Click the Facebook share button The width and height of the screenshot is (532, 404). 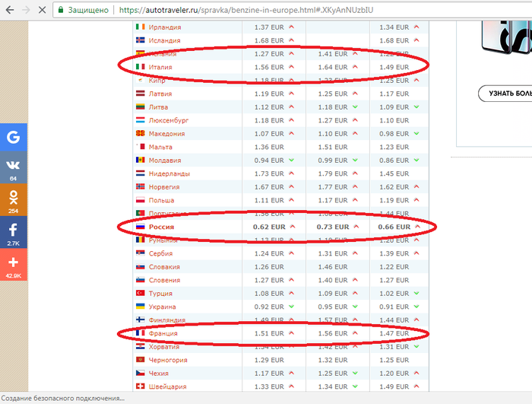click(x=13, y=231)
